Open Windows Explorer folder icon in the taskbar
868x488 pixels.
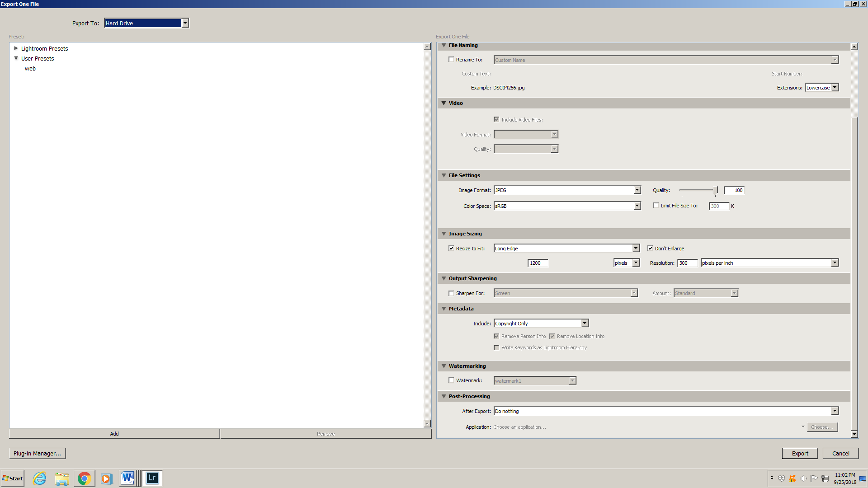coord(62,478)
